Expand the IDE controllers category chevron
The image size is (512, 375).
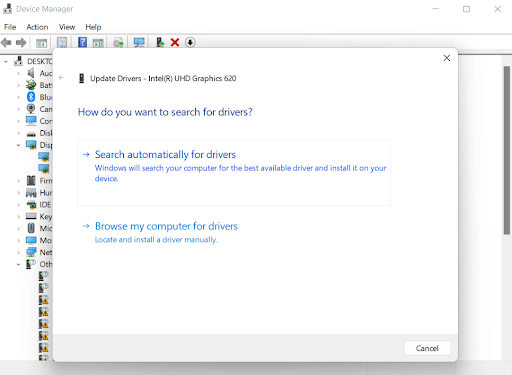[19, 205]
